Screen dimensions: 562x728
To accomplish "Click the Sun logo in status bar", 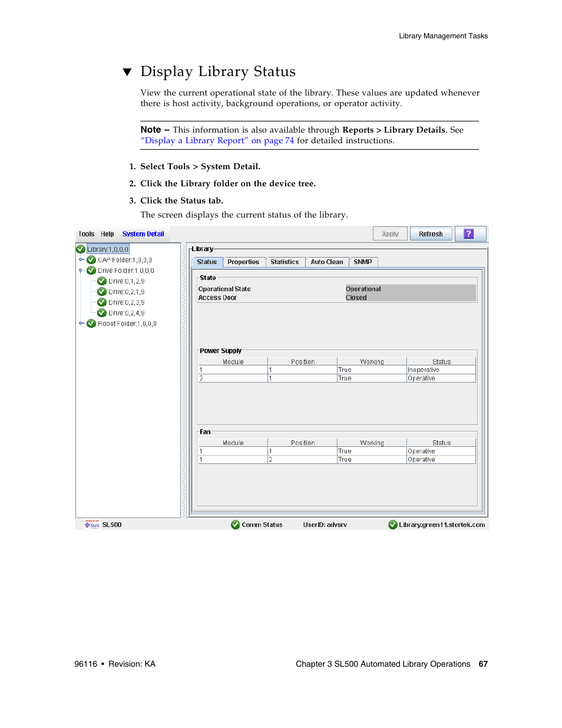I will tap(92, 525).
